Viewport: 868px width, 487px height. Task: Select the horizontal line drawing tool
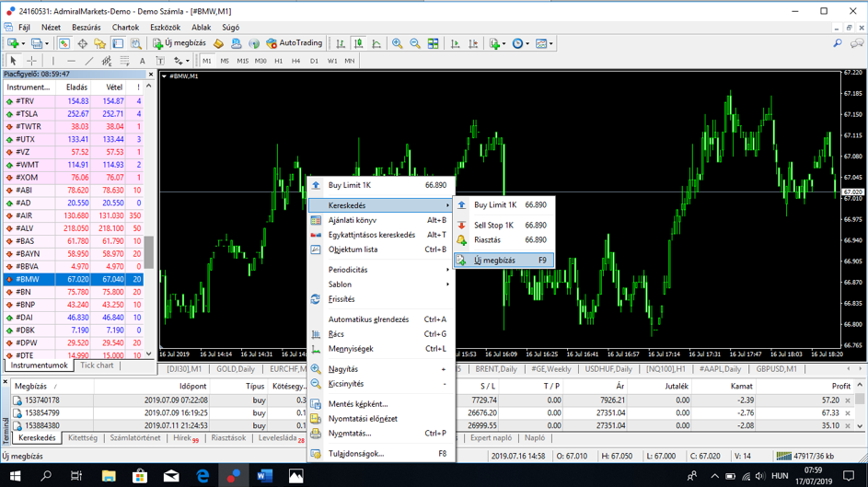pos(71,61)
